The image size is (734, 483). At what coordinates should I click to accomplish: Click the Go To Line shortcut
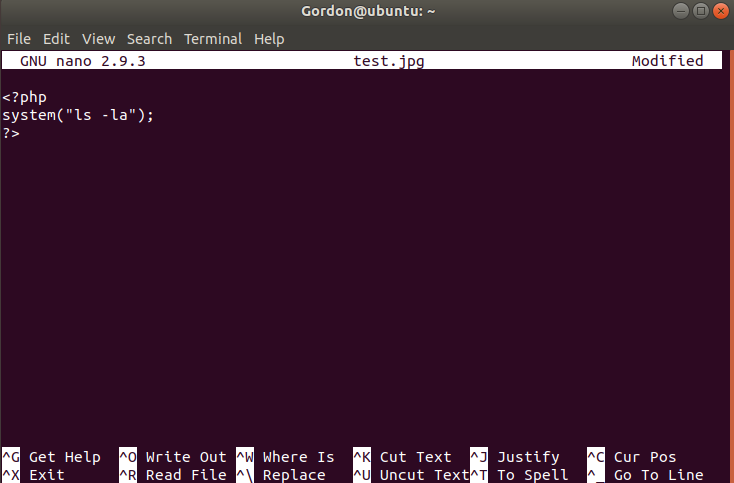click(645, 475)
